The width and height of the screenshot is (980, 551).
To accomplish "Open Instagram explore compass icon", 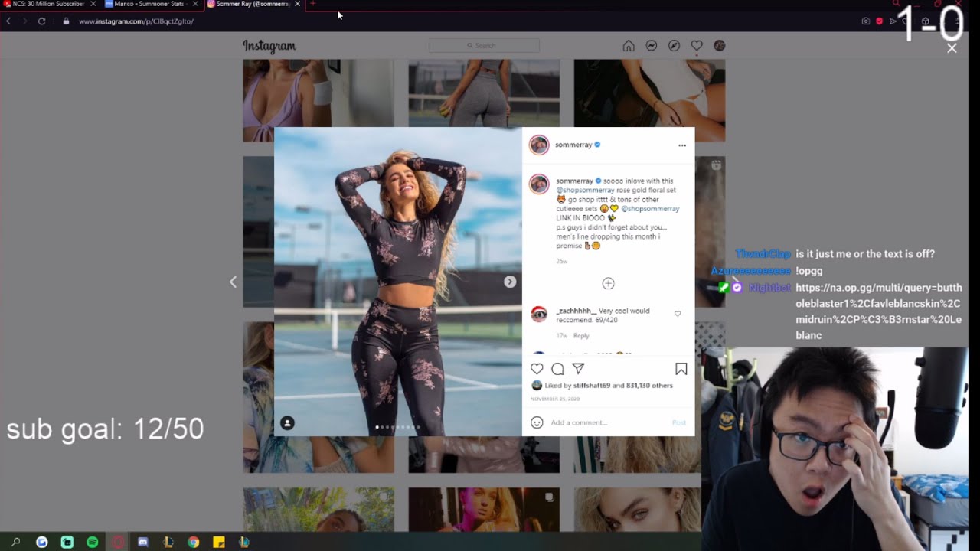I will (x=674, y=46).
